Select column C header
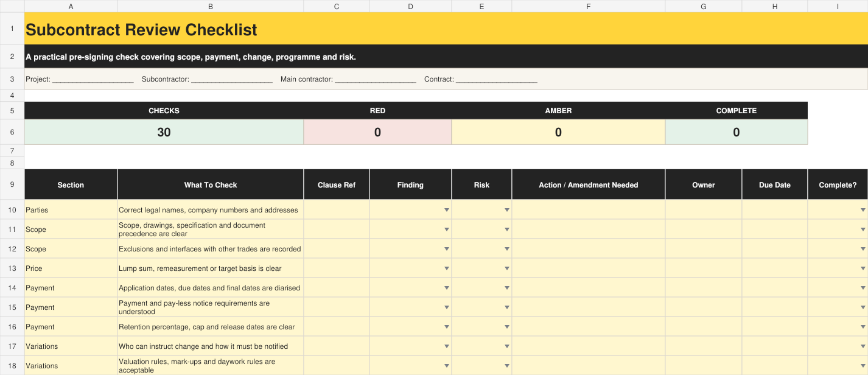868x375 pixels. tap(337, 6)
